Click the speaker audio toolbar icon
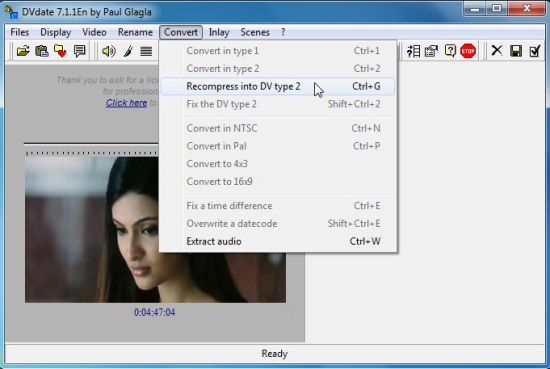550x369 pixels. [x=109, y=51]
